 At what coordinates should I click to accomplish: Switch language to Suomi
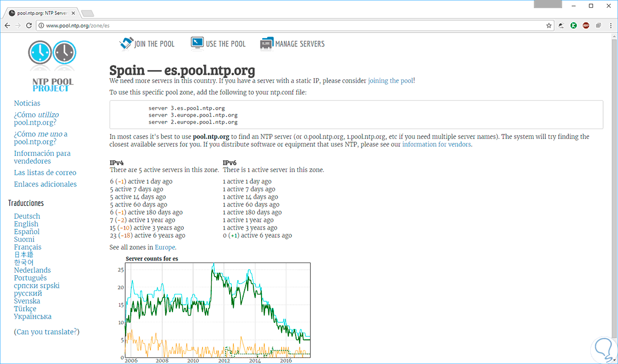click(x=24, y=239)
